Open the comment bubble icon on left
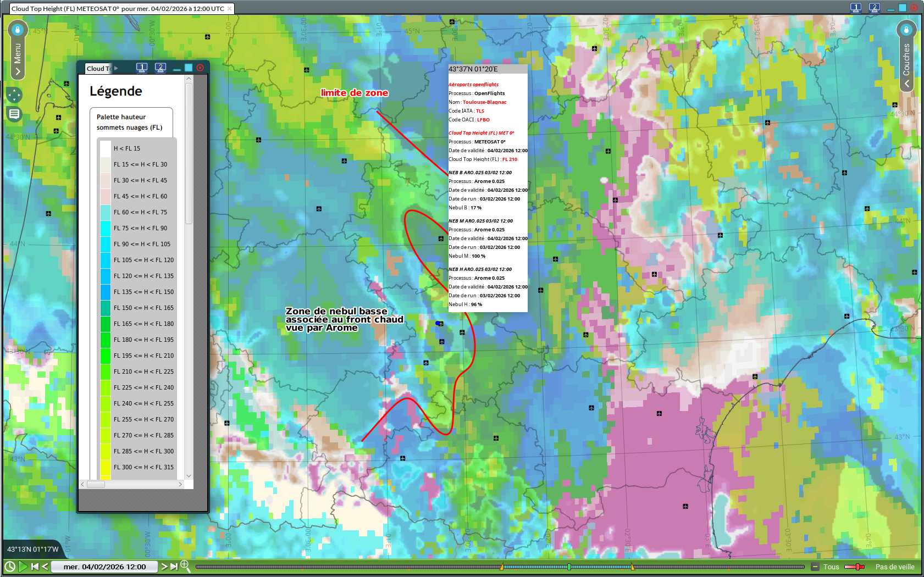Image resolution: width=924 pixels, height=577 pixels. tap(14, 114)
